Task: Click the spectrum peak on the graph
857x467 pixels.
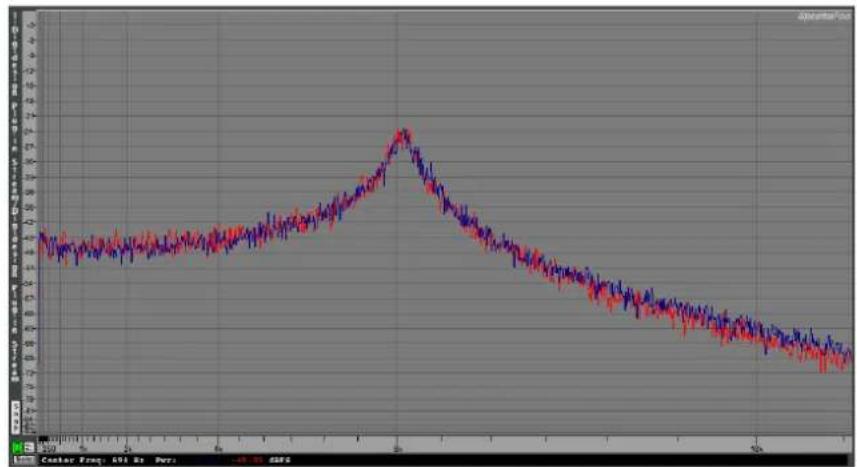Action: (x=403, y=133)
